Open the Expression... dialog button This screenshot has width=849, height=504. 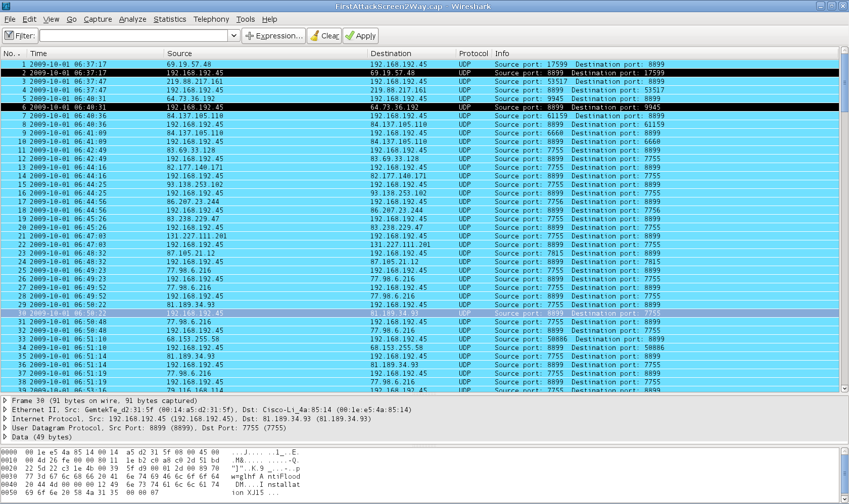coord(273,36)
